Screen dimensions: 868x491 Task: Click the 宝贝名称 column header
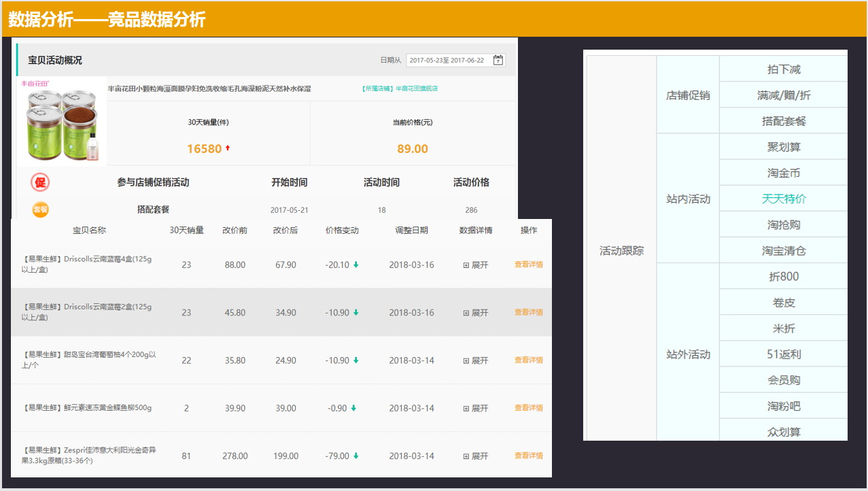[x=90, y=230]
